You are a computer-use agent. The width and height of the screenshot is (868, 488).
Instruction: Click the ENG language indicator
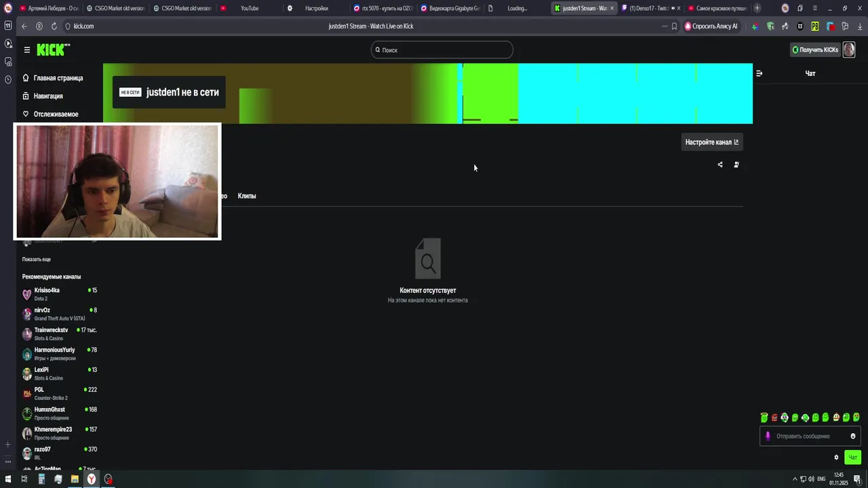[822, 479]
